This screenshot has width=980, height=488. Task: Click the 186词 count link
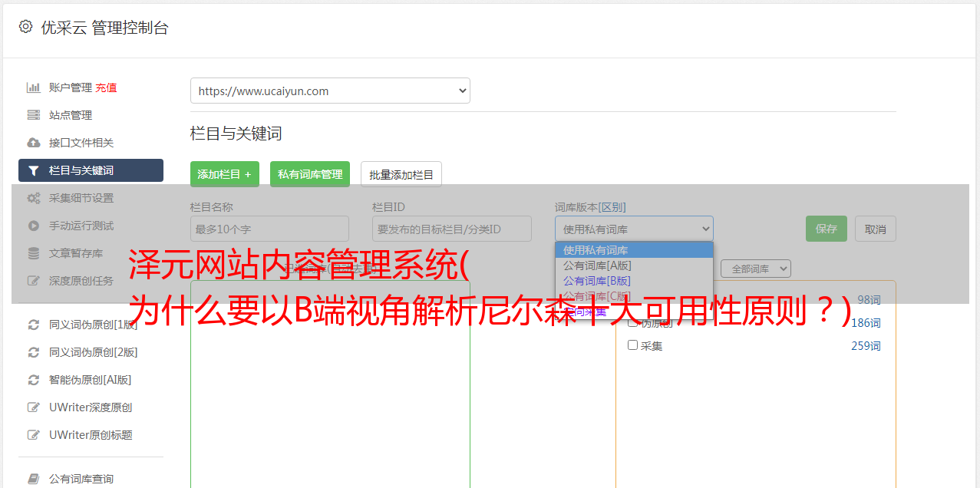point(866,323)
